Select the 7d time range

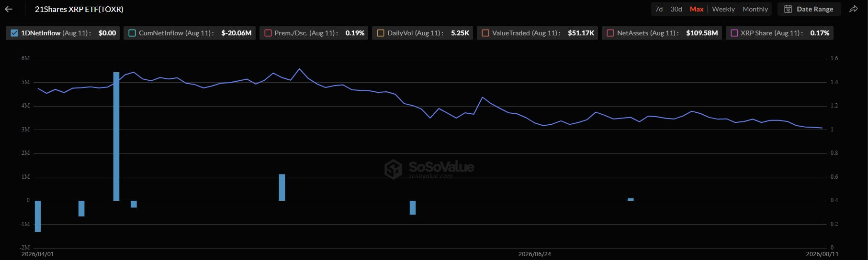pos(659,9)
